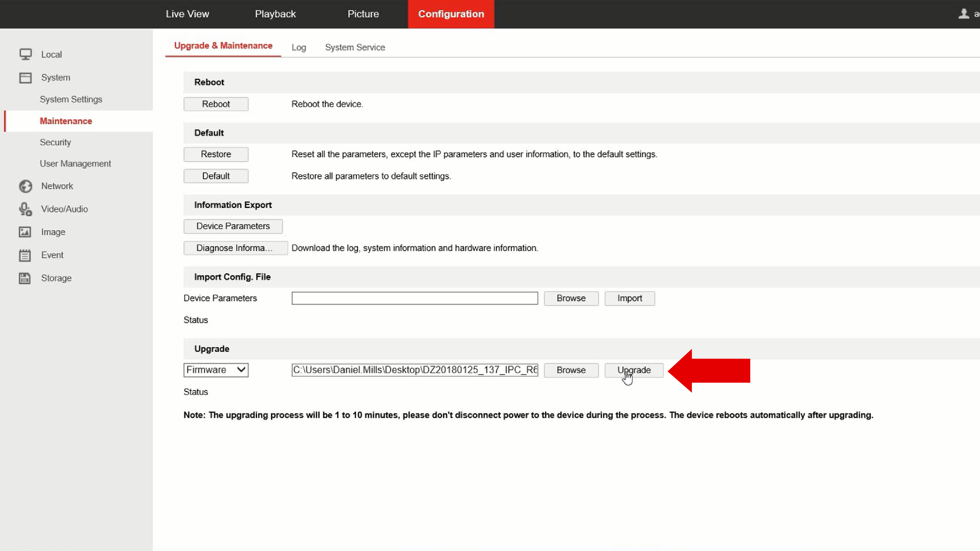The height and width of the screenshot is (551, 980).
Task: Select Security in the System submenu
Action: (55, 142)
